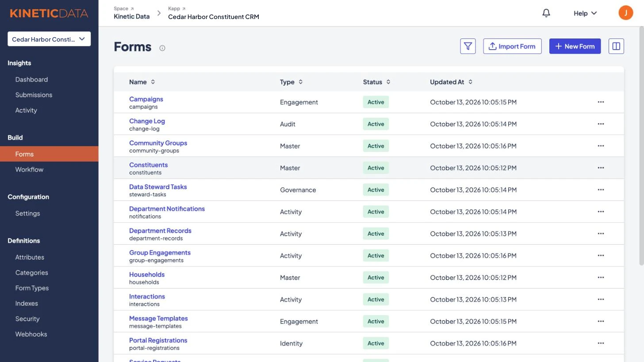Open the Message Templates form link
The height and width of the screenshot is (362, 644).
click(x=158, y=319)
